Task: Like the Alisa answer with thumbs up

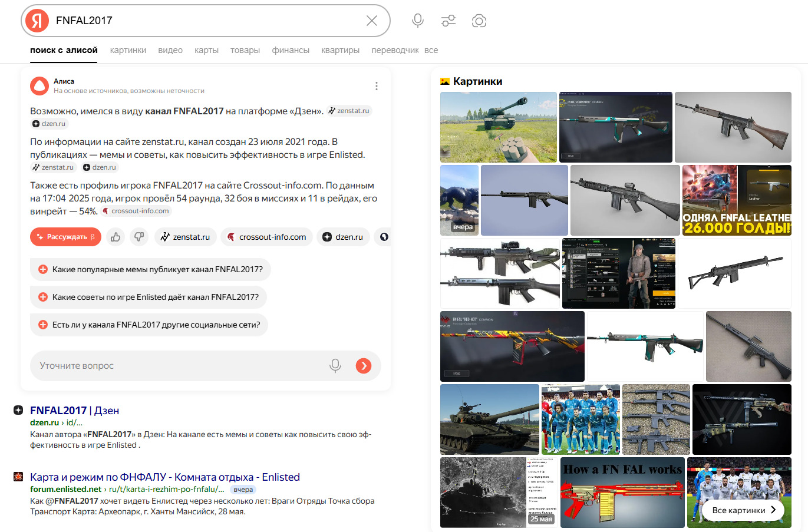Action: pos(116,237)
